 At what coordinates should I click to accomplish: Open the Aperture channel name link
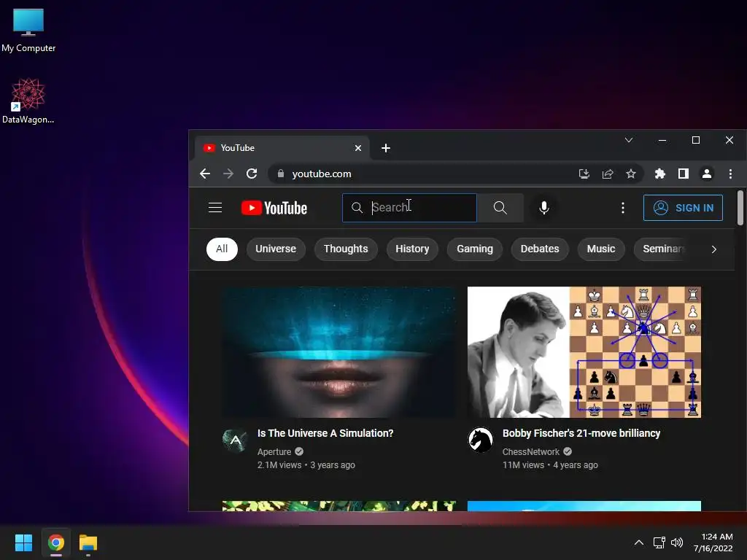tap(274, 452)
